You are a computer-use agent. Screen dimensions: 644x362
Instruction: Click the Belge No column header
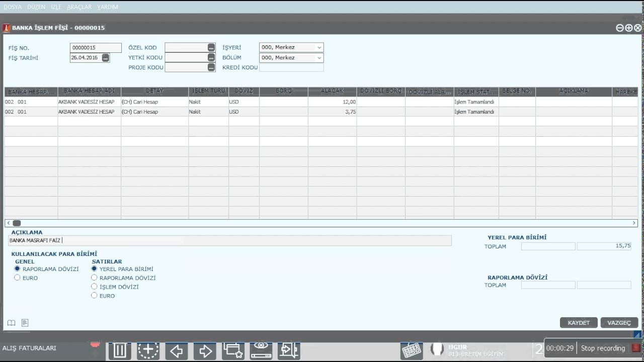(x=517, y=91)
